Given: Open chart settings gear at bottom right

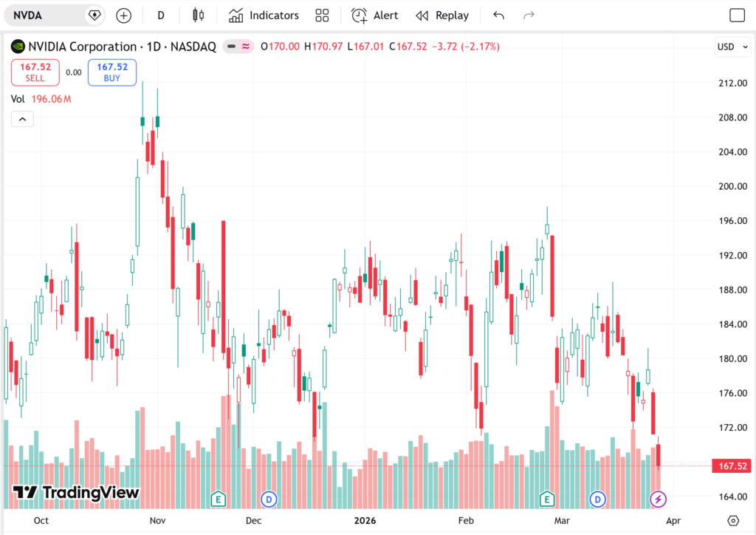Looking at the screenshot, I should (732, 520).
